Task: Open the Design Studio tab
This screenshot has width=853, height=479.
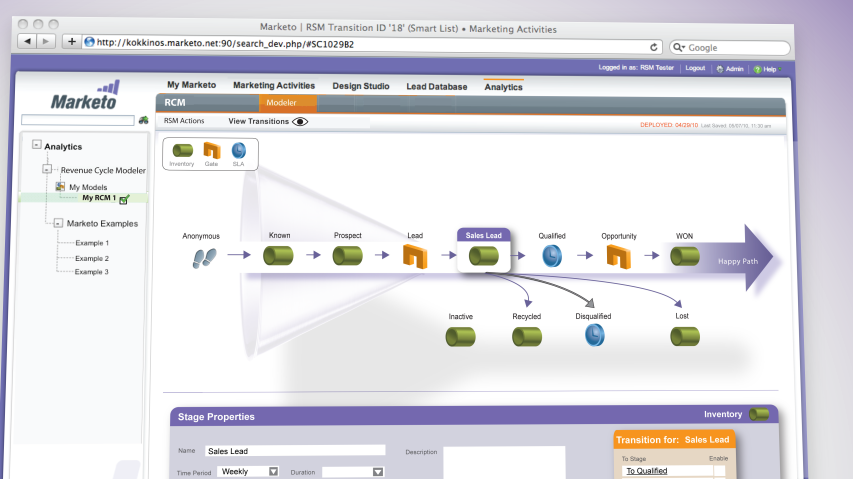Action: pyautogui.click(x=361, y=86)
